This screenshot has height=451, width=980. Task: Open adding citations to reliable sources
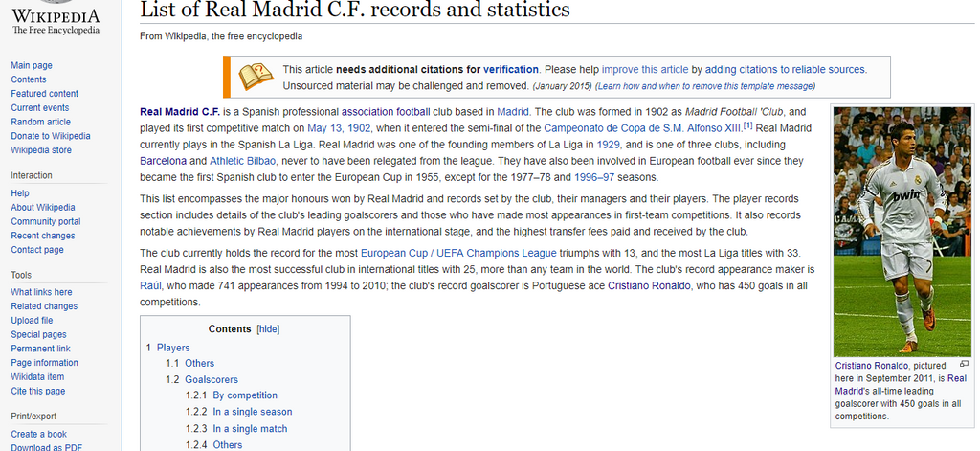click(x=785, y=70)
